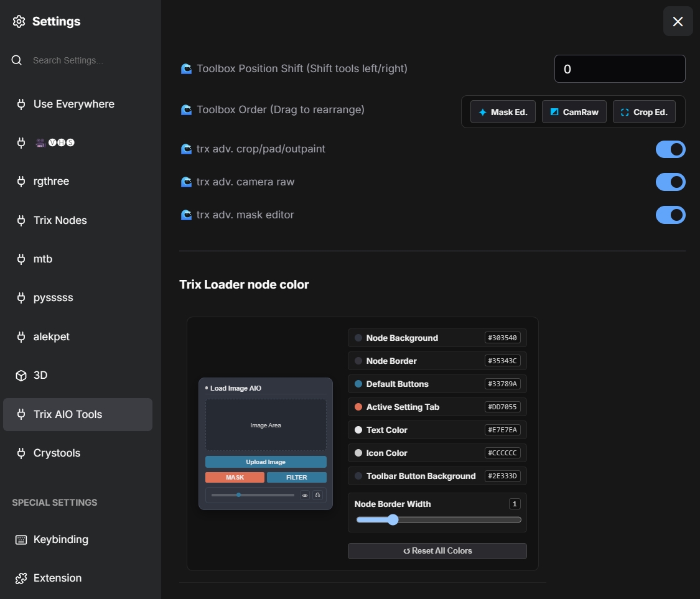The width and height of the screenshot is (700, 599).
Task: Select the Trix AIO Tools category
Action: 78,414
